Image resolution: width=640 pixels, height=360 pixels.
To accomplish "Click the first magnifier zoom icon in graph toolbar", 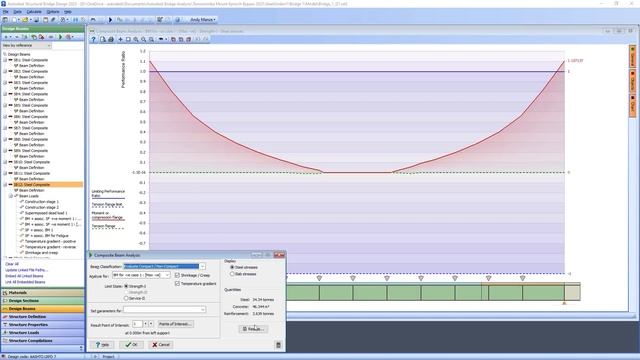I will pos(136,40).
